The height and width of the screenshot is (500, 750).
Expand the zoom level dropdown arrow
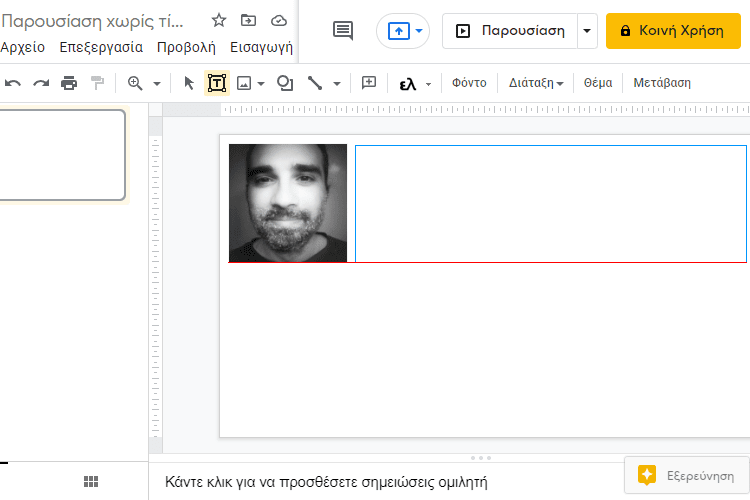click(x=157, y=84)
